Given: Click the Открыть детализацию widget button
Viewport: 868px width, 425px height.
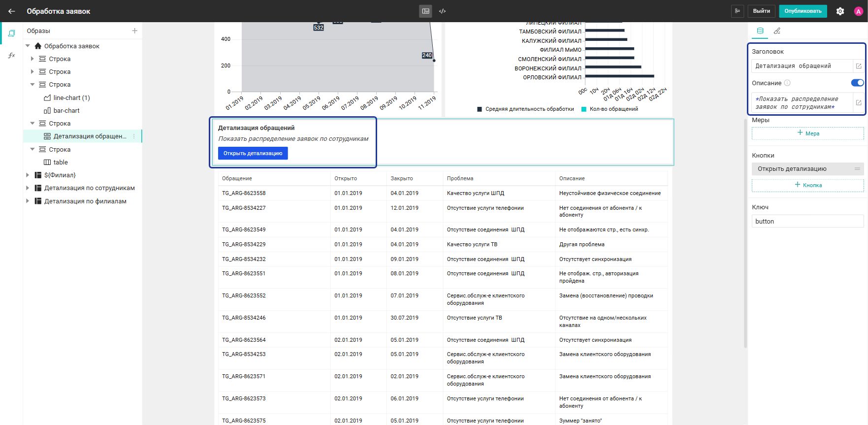Looking at the screenshot, I should click(253, 153).
